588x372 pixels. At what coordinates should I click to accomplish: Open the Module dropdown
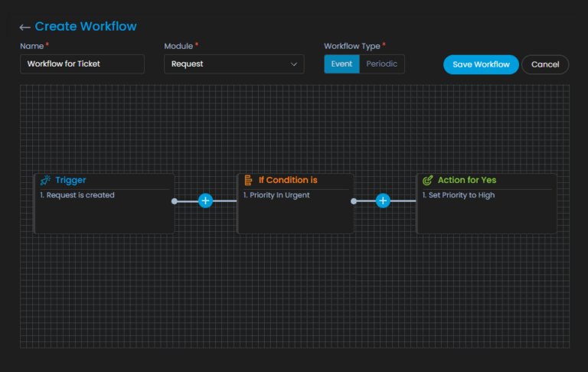(x=234, y=64)
